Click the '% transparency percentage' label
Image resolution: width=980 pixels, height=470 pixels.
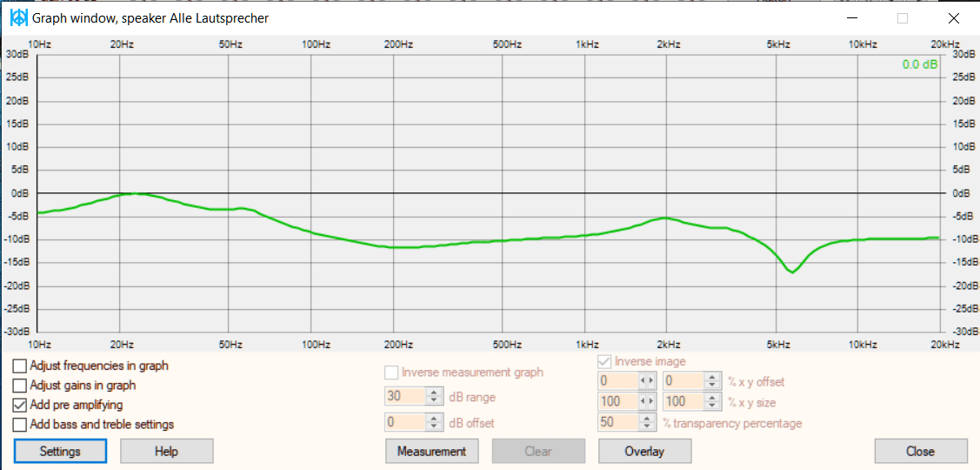pos(732,424)
